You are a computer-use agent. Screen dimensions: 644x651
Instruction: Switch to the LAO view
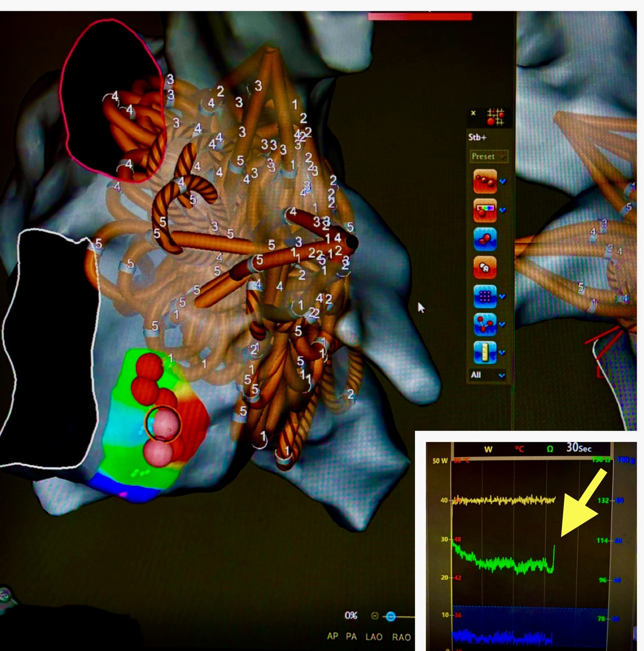tap(374, 637)
